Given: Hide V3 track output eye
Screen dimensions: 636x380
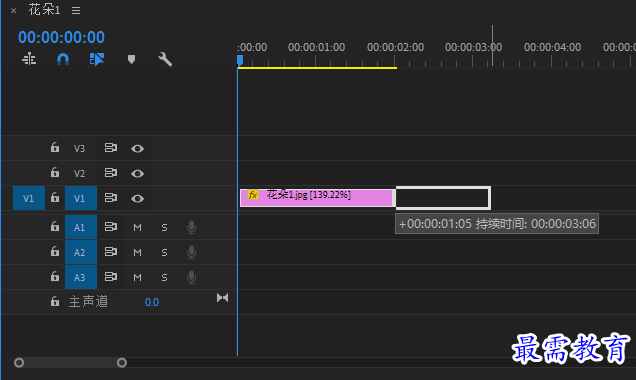Looking at the screenshot, I should (138, 149).
